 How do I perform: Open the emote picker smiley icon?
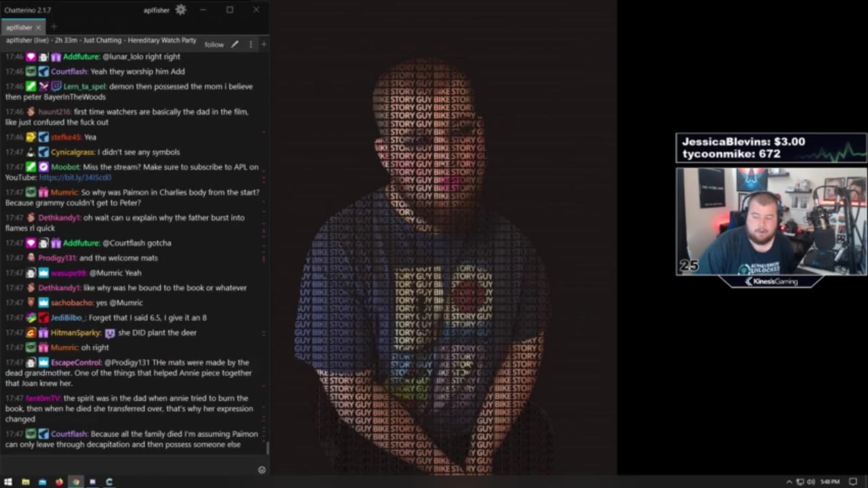pos(262,470)
